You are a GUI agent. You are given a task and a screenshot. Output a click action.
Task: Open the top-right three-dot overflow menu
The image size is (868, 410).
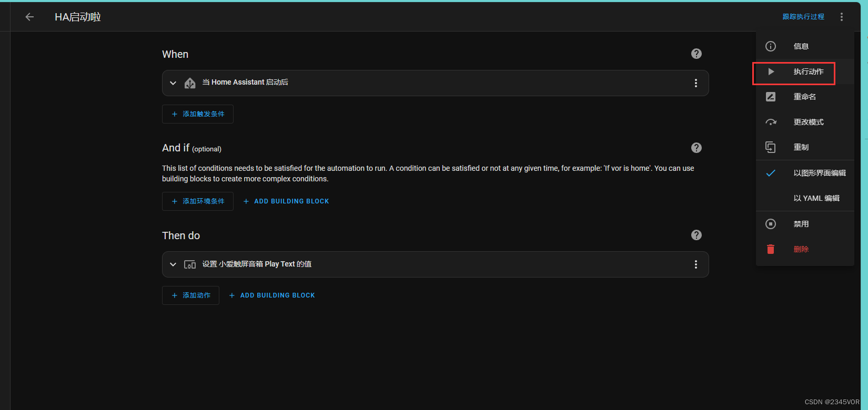[x=842, y=17]
